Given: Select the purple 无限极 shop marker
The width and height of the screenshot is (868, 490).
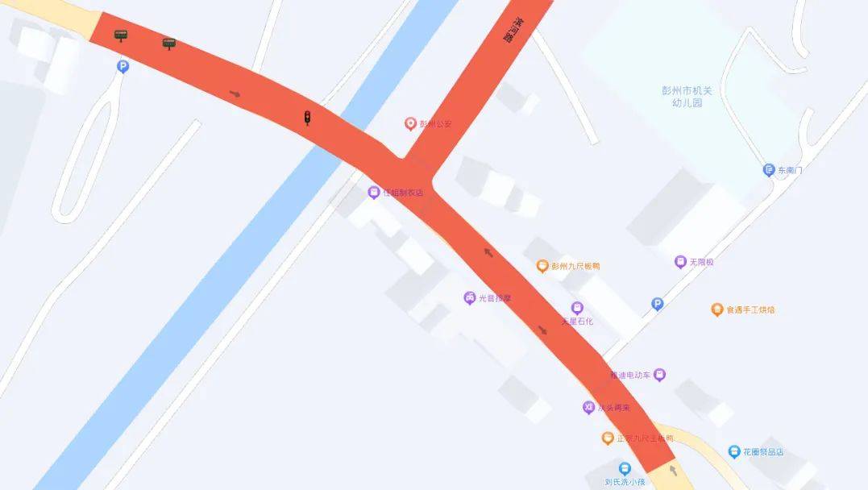Looking at the screenshot, I should tap(680, 262).
